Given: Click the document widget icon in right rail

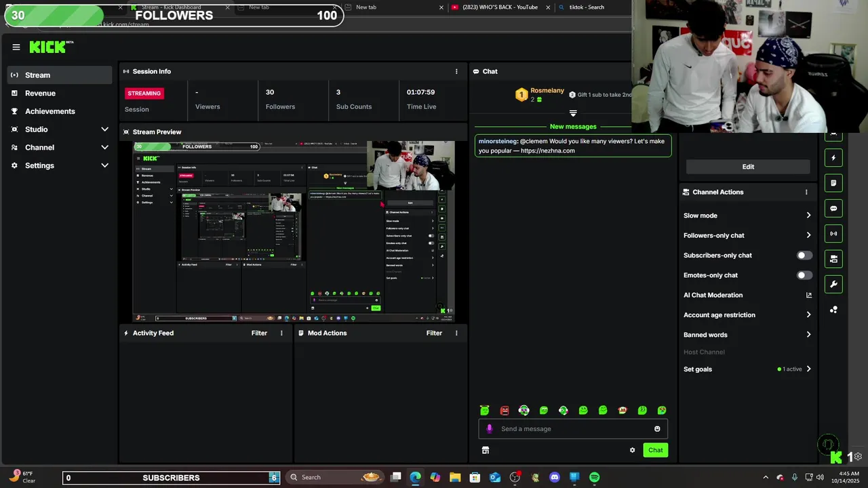Looking at the screenshot, I should 833,183.
